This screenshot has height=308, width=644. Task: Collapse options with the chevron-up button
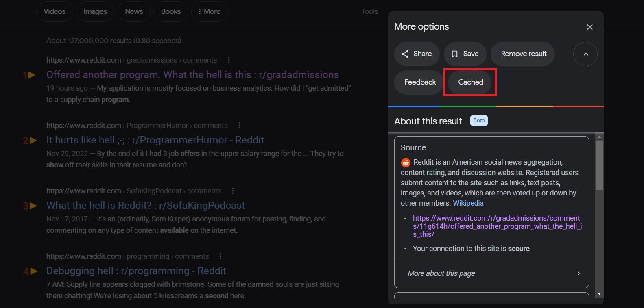(x=585, y=54)
